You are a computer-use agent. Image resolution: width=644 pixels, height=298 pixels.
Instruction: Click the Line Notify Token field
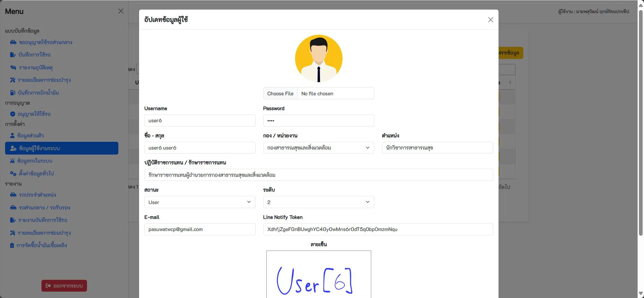pyautogui.click(x=378, y=229)
